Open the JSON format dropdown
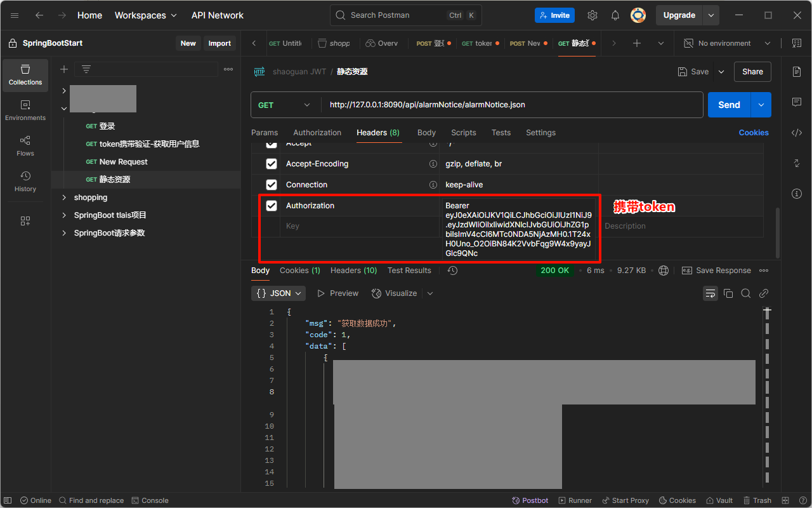The height and width of the screenshot is (508, 812). 278,293
